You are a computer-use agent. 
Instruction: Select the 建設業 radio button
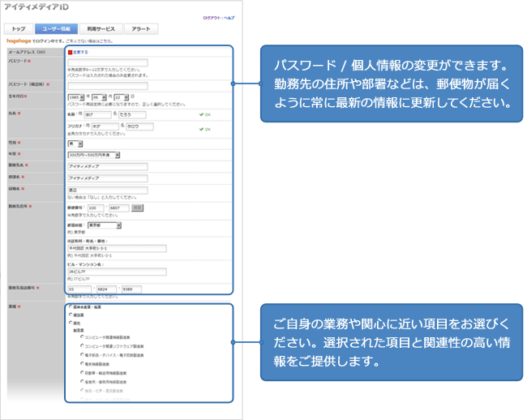(71, 315)
